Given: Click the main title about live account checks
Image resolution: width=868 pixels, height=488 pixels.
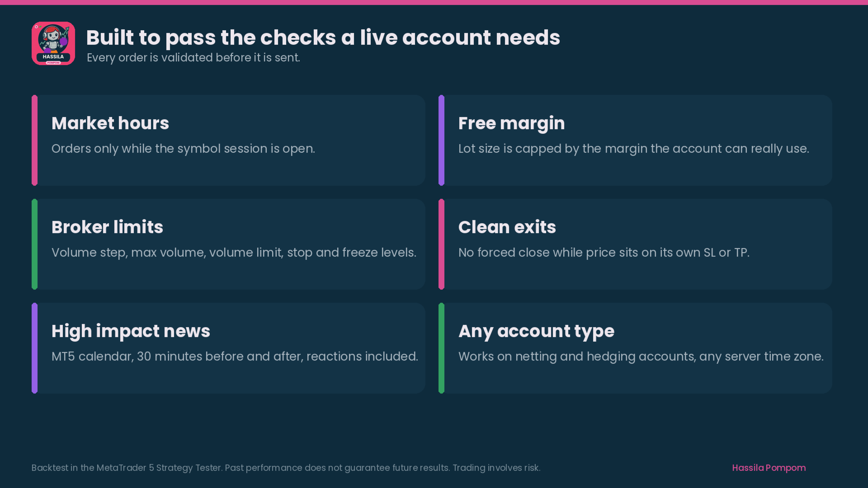Looking at the screenshot, I should (323, 38).
